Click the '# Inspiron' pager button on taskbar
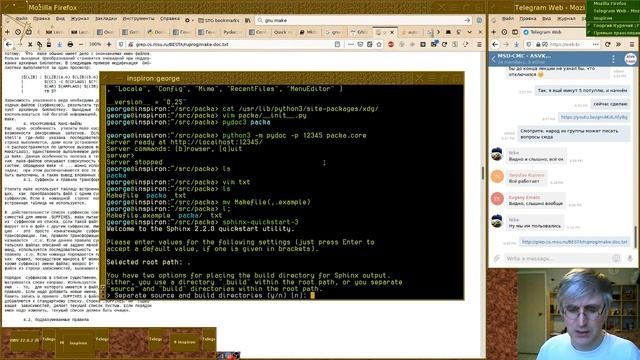 tap(185, 342)
